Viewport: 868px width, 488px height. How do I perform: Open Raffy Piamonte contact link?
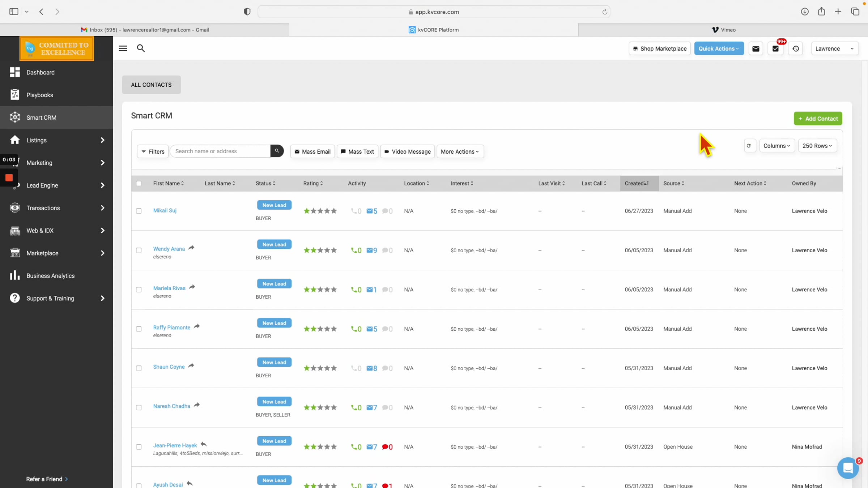[x=171, y=328]
